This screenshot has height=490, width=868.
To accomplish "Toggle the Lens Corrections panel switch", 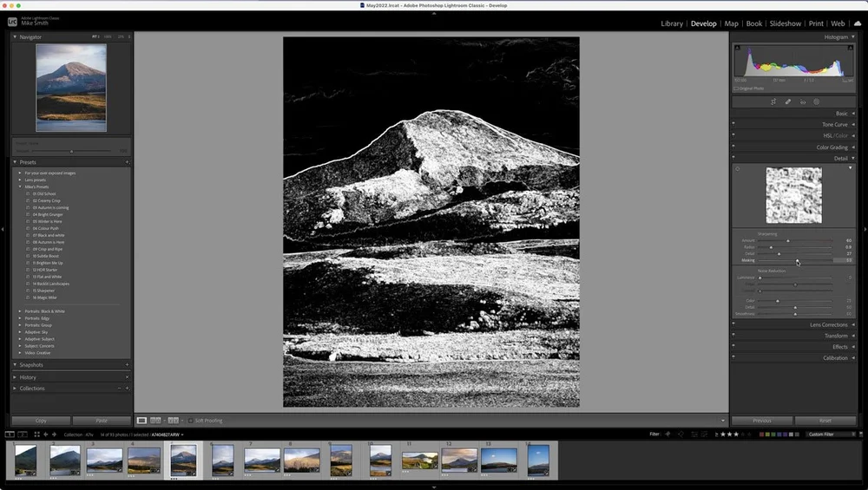I will click(733, 324).
